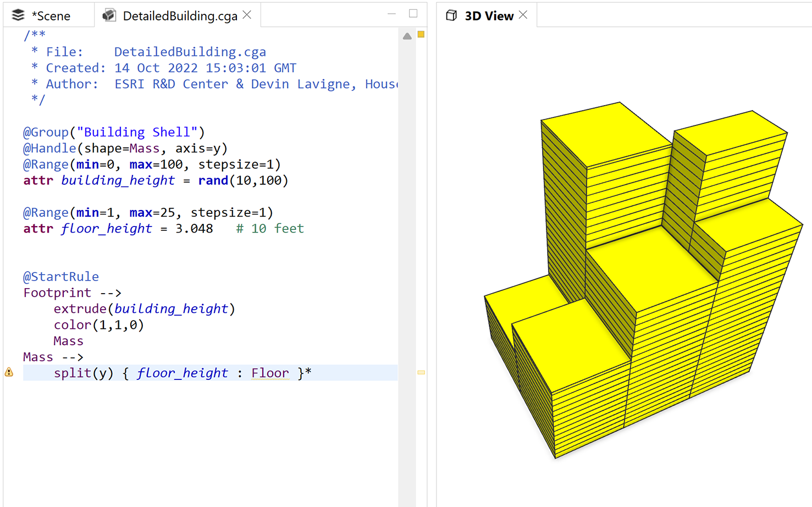Click "Building Shell" group string
The image size is (812, 507).
click(x=137, y=133)
